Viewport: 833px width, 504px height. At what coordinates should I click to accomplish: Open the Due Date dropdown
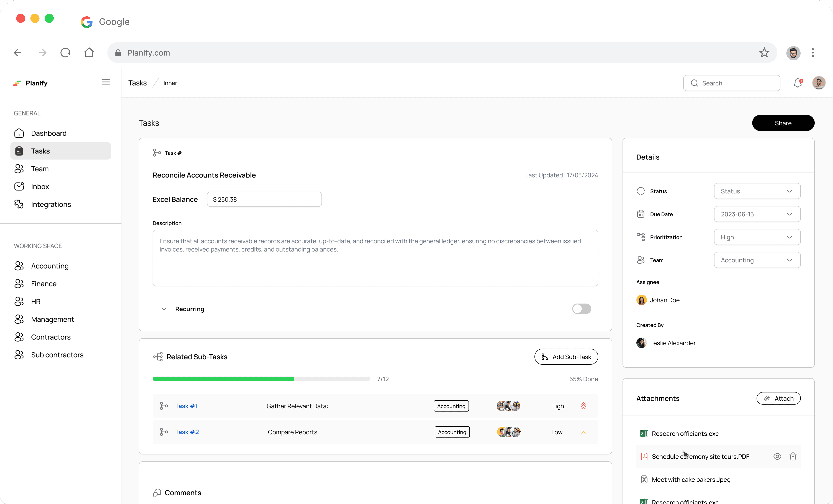(757, 214)
